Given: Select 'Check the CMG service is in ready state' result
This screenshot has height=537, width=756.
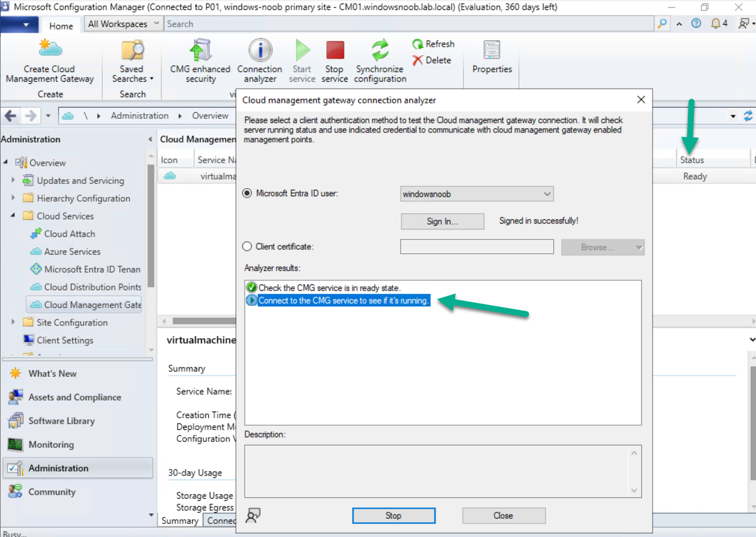Looking at the screenshot, I should point(324,287).
